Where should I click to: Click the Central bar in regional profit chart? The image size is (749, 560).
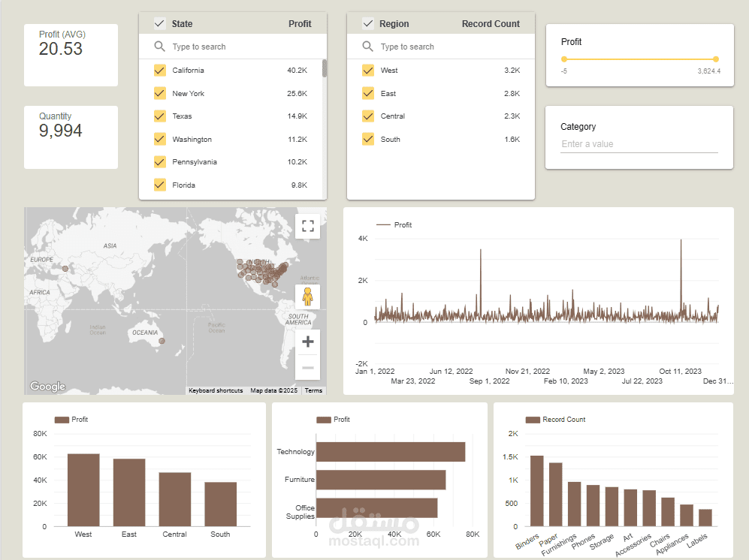[x=175, y=499]
